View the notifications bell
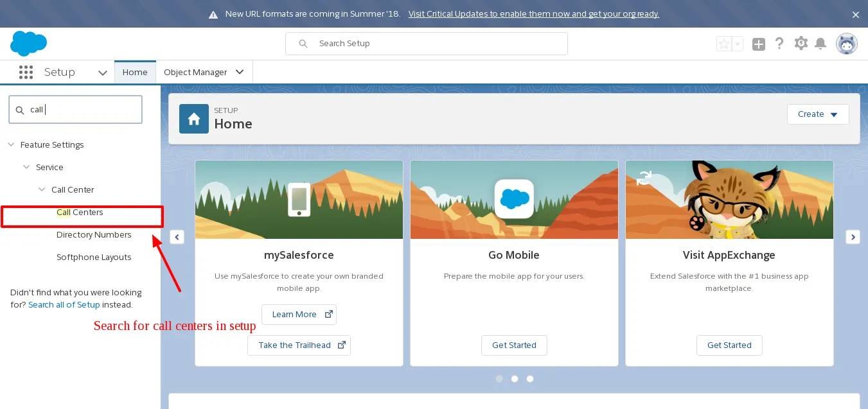This screenshot has width=868, height=409. 820,44
